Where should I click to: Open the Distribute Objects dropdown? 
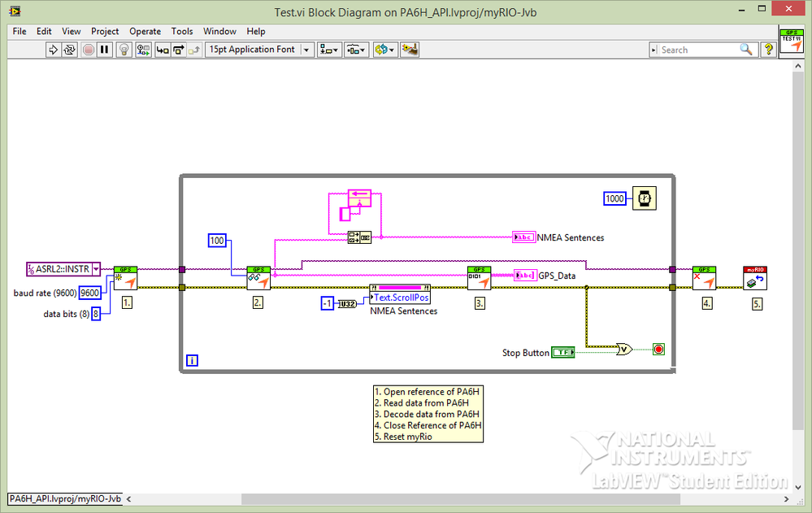click(x=356, y=50)
